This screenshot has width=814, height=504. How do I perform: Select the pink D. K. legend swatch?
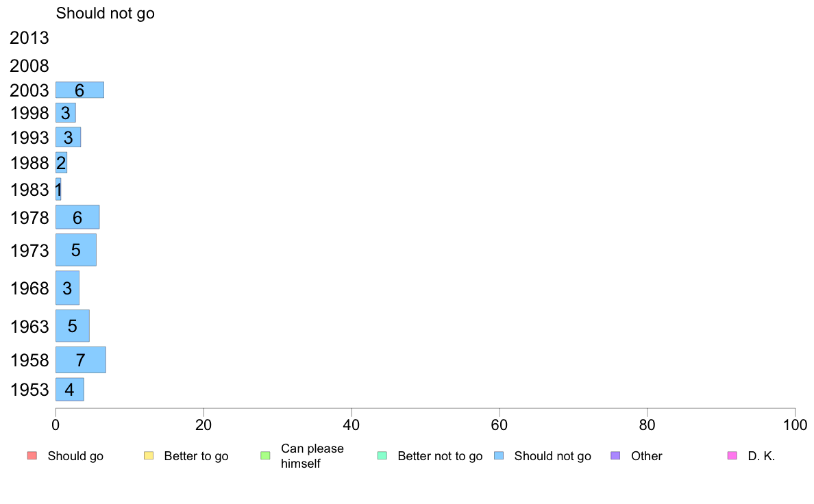(x=732, y=456)
